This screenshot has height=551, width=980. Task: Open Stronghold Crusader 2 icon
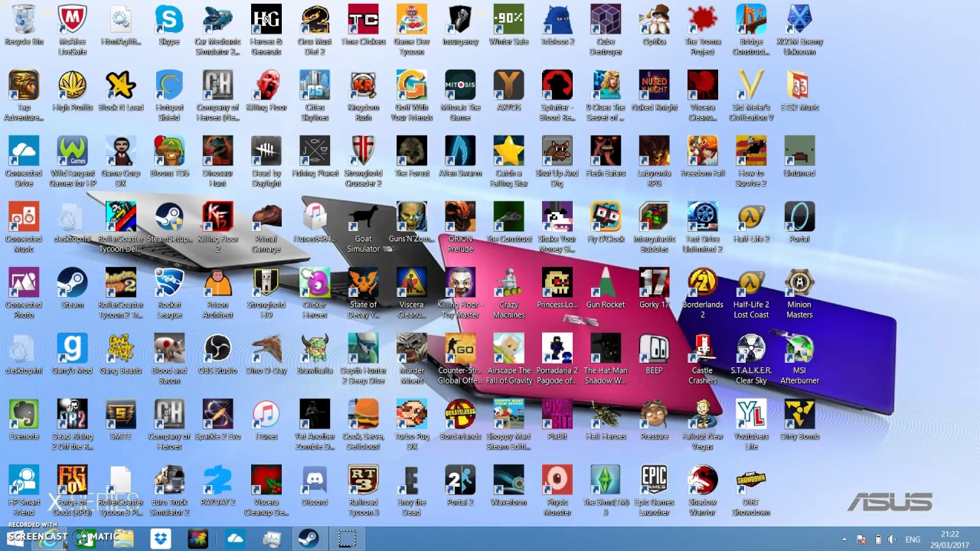(363, 161)
